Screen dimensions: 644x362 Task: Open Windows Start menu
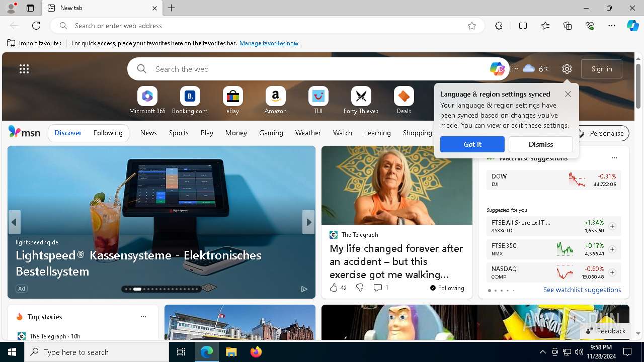pyautogui.click(x=12, y=352)
